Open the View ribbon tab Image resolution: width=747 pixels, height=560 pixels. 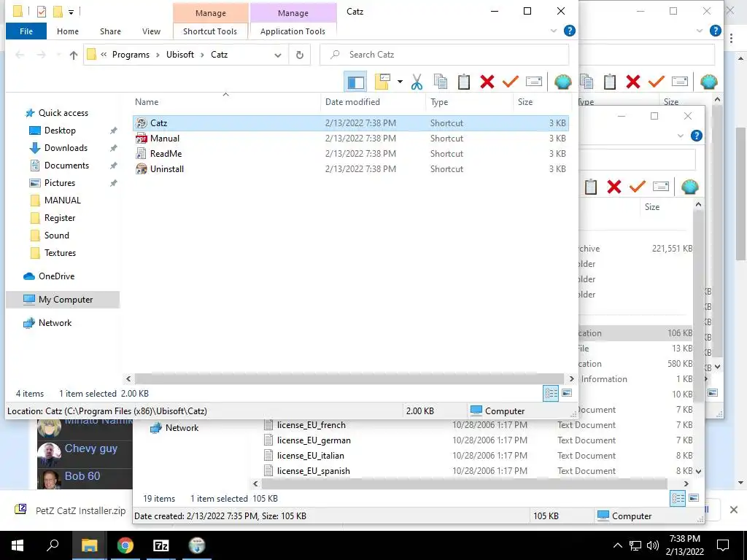151,31
